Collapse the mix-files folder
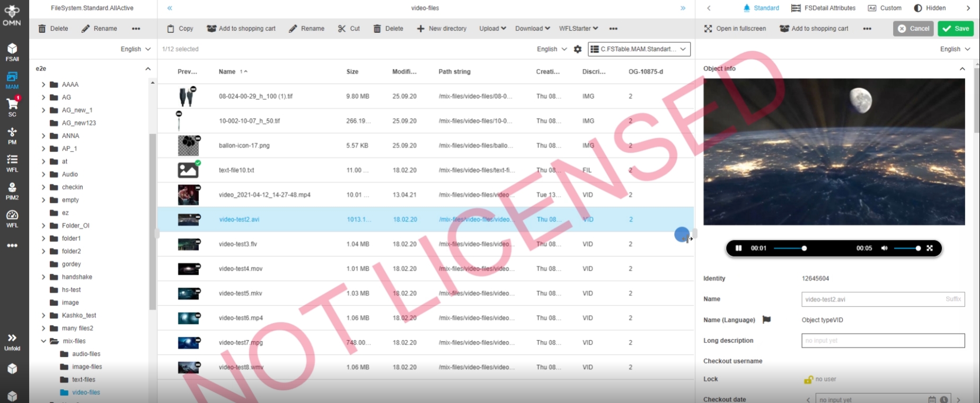 (43, 341)
